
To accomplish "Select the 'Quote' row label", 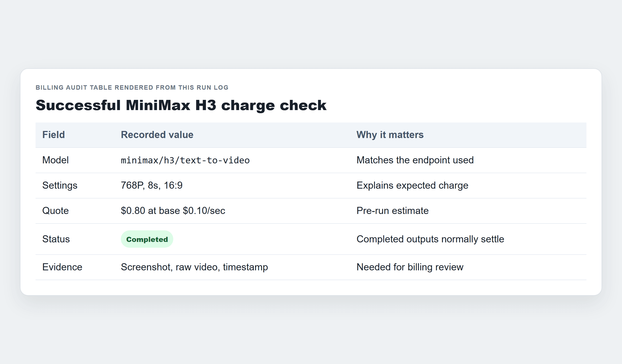I will pyautogui.click(x=56, y=211).
